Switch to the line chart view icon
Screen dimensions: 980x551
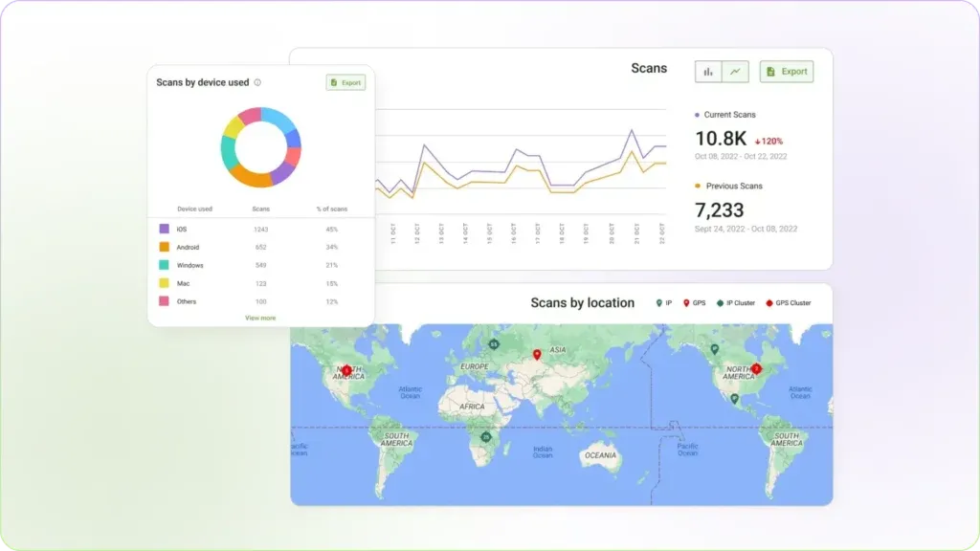click(735, 71)
